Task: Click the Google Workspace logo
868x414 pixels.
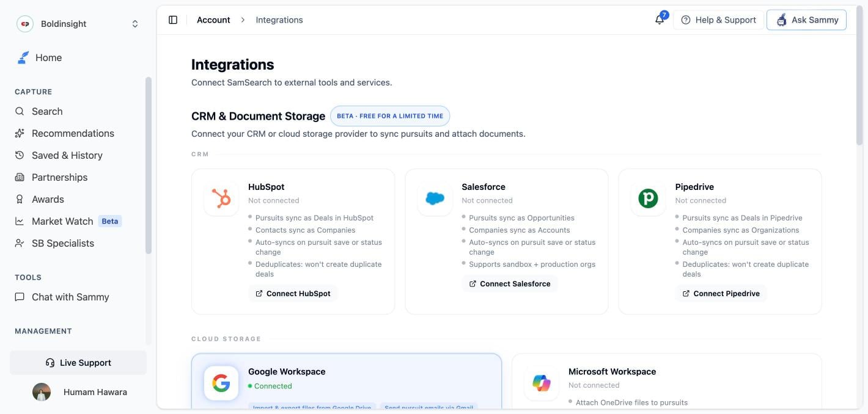Action: pyautogui.click(x=221, y=383)
